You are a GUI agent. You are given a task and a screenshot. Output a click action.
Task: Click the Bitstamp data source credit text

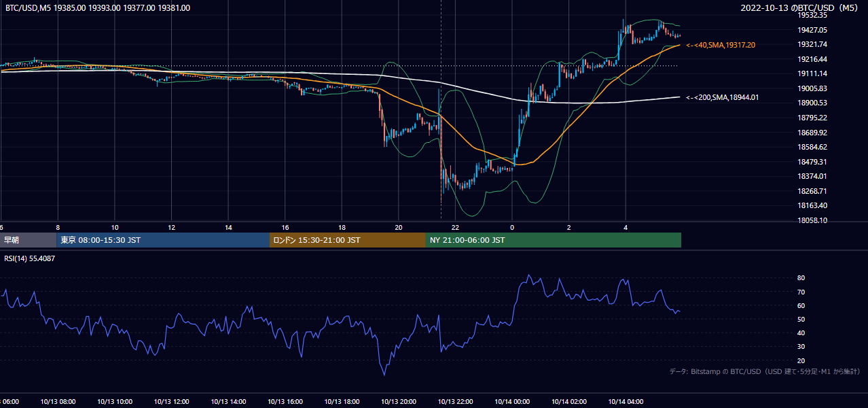(765, 371)
